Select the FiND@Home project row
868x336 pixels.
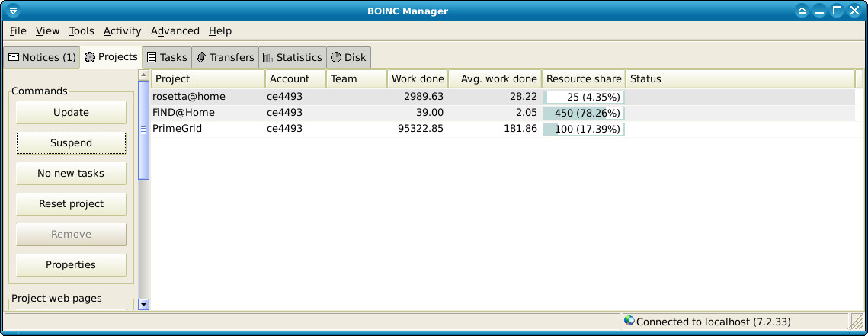(x=503, y=113)
